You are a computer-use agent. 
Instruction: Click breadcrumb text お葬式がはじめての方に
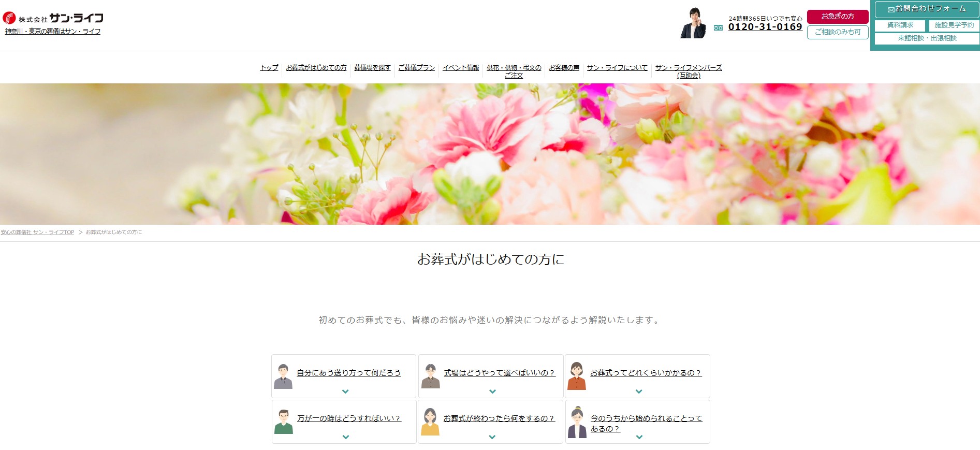(x=114, y=233)
